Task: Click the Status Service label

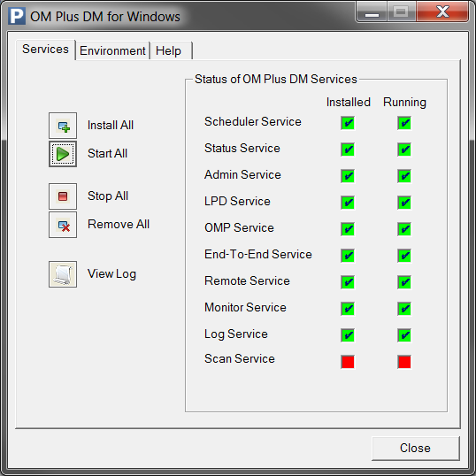Action: pyautogui.click(x=242, y=148)
